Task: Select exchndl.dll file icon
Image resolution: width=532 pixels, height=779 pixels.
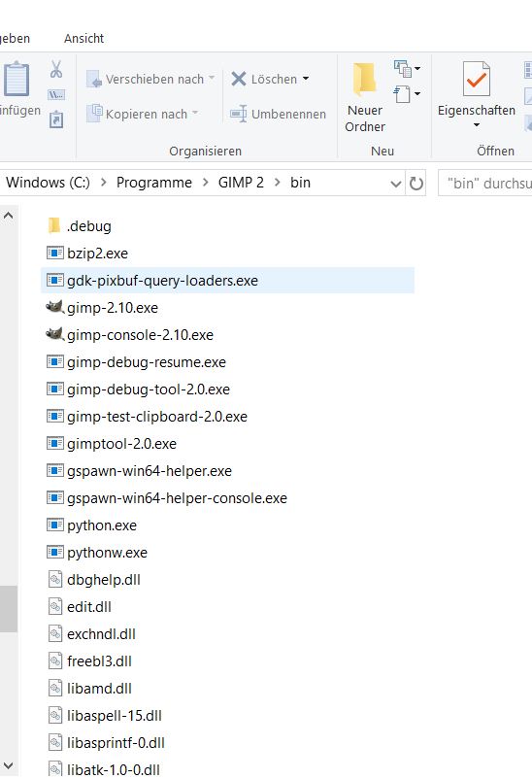Action: click(x=55, y=633)
